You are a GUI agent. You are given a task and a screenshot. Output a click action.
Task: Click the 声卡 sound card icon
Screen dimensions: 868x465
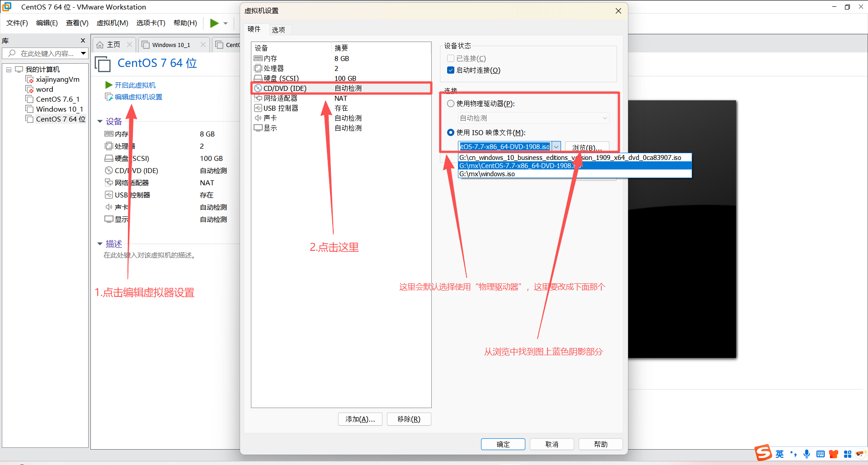(258, 117)
